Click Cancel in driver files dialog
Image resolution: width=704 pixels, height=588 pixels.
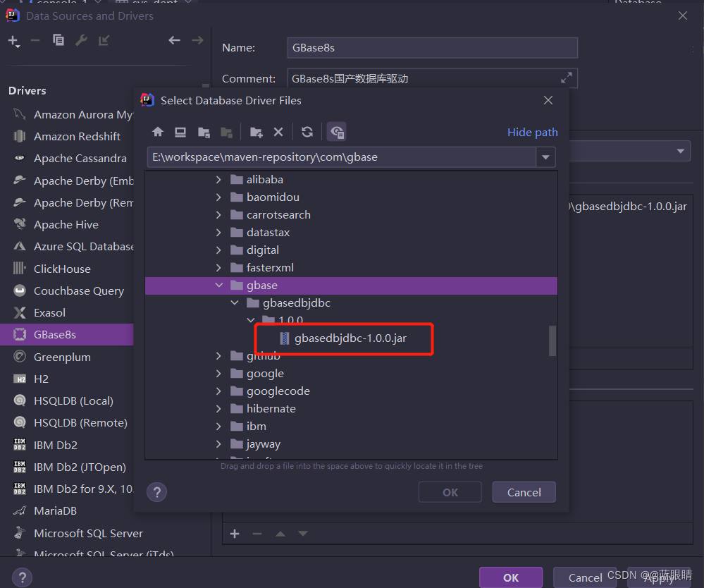click(x=524, y=492)
